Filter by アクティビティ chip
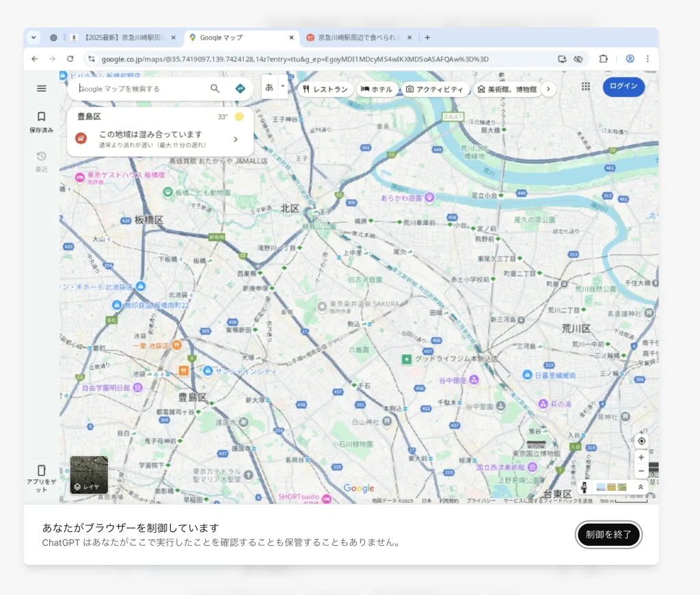Image resolution: width=700 pixels, height=595 pixels. click(435, 90)
